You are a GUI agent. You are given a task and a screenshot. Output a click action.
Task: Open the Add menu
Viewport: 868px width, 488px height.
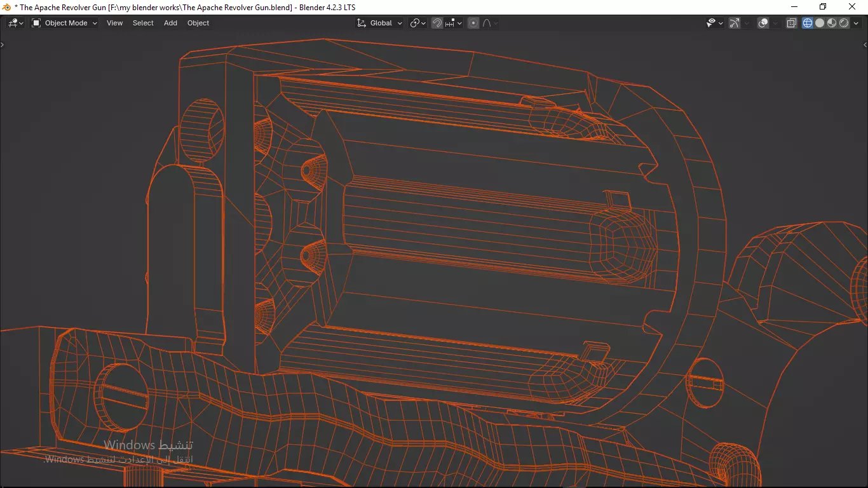[170, 23]
